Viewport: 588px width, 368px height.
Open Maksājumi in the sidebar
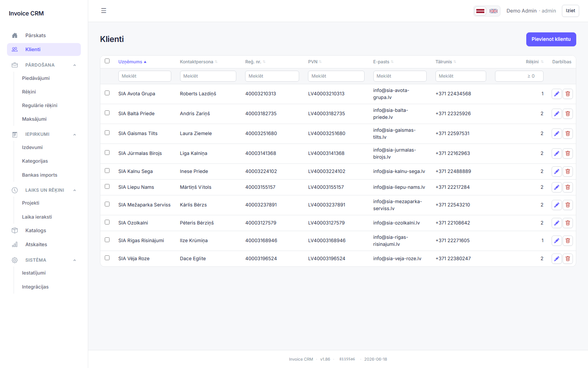coord(34,119)
